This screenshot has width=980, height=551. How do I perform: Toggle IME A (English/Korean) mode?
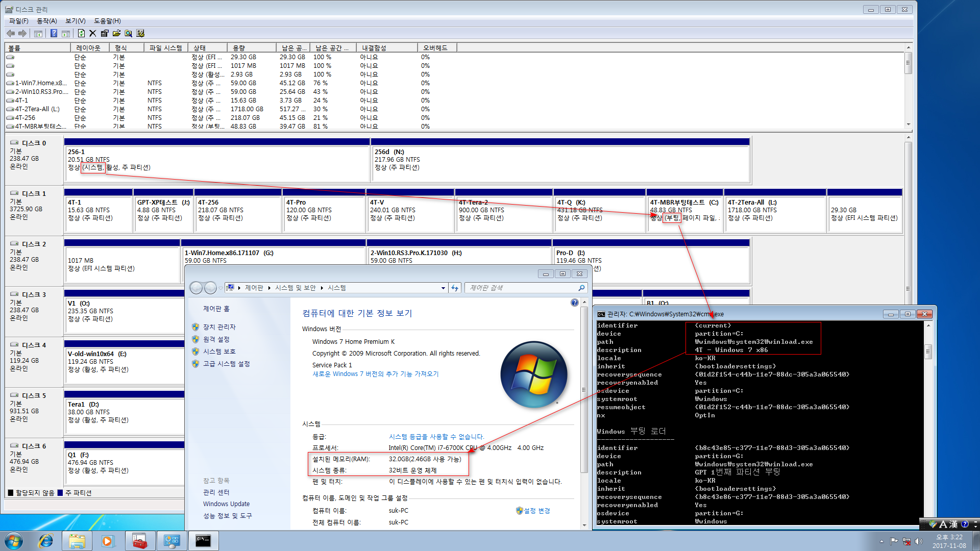(x=943, y=524)
